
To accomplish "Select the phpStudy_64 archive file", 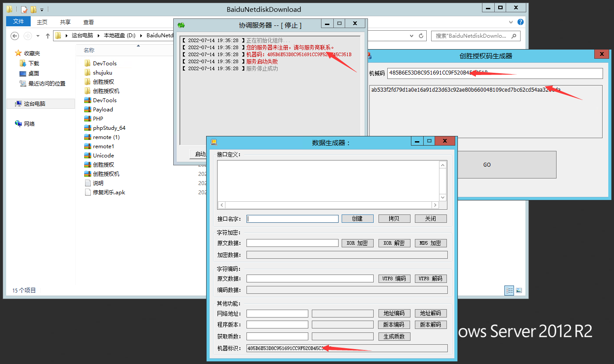I will pos(109,128).
